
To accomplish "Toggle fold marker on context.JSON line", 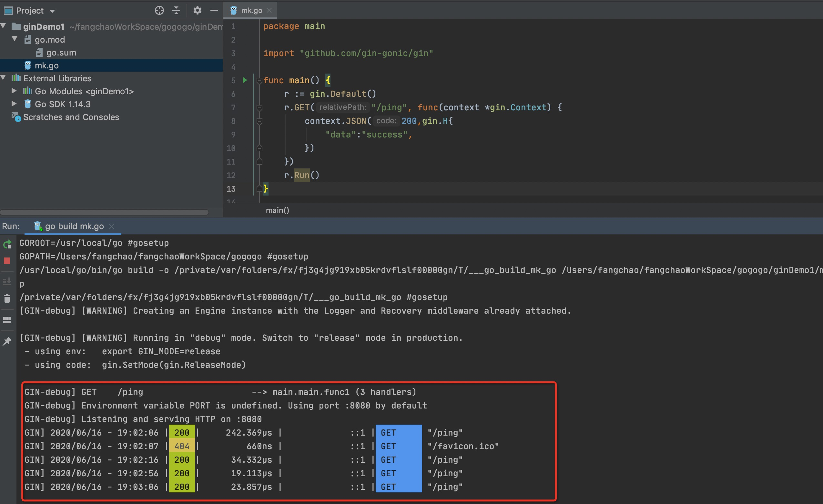I will 259,121.
